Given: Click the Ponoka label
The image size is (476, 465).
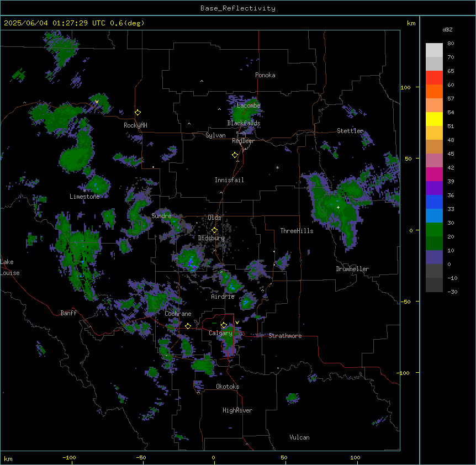Looking at the screenshot, I should coord(265,75).
